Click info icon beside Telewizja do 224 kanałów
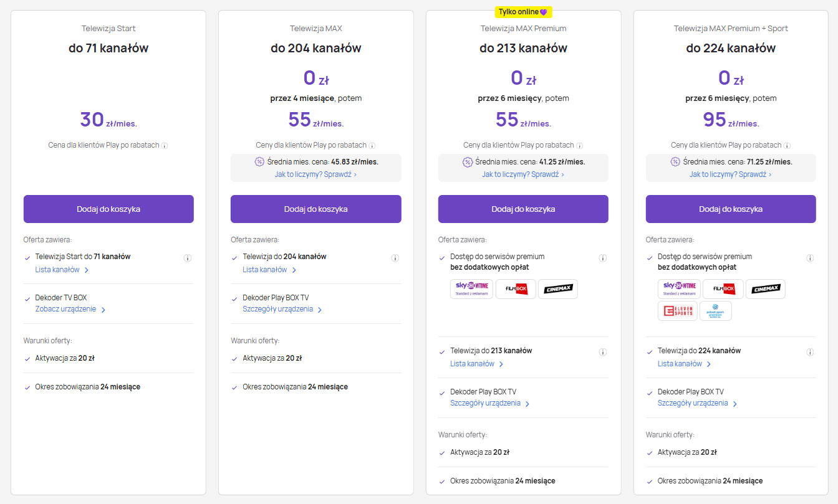This screenshot has width=838, height=504. tap(810, 352)
